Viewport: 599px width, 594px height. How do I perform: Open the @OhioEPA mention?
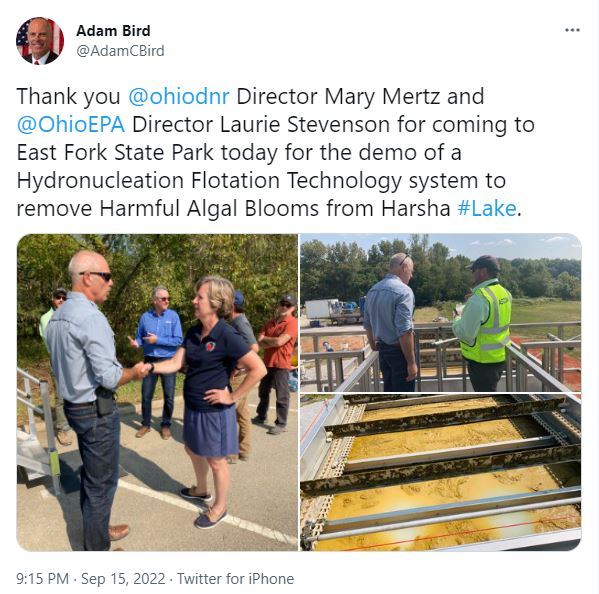(71, 125)
